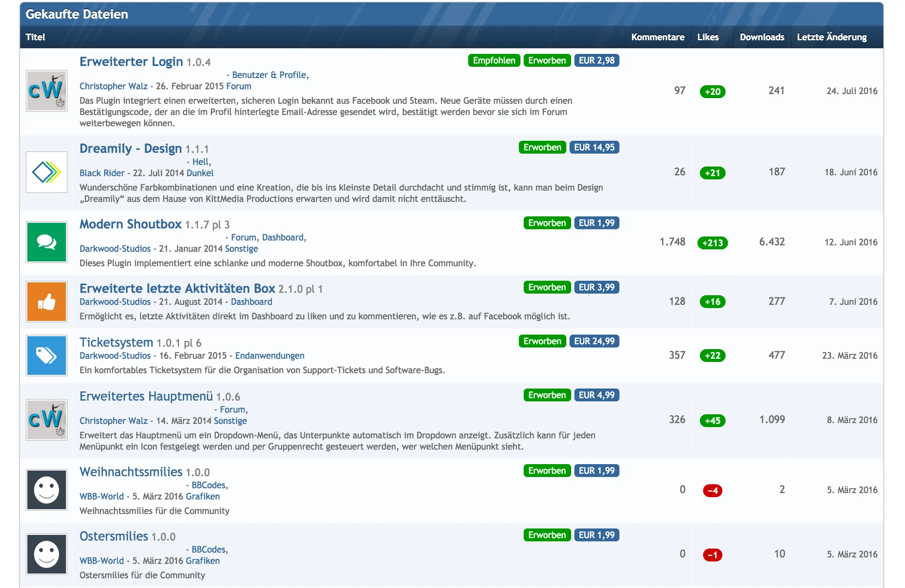Sort files by Downloads column header
The width and height of the screenshot is (905, 588).
[762, 37]
